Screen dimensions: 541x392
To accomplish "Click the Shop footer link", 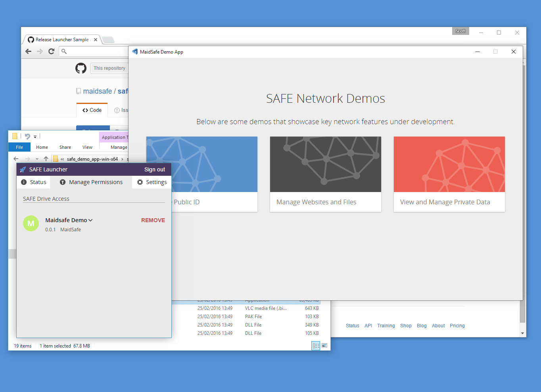I will [406, 326].
